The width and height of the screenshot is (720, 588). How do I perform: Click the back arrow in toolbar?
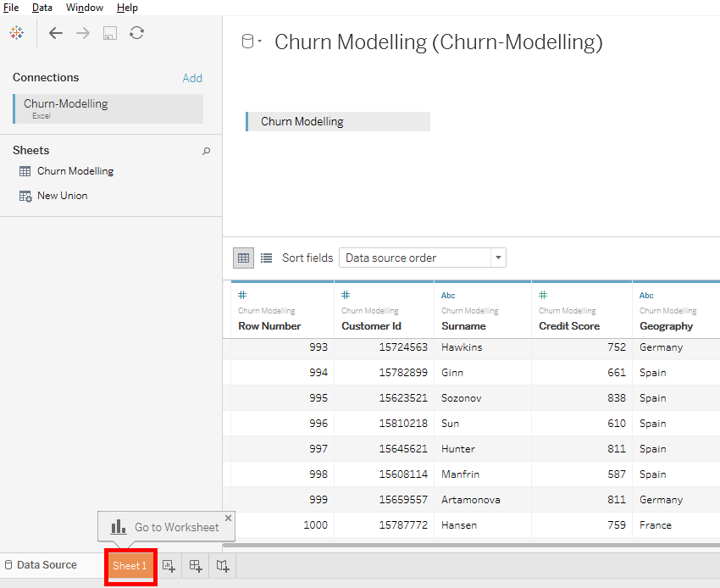[x=56, y=33]
